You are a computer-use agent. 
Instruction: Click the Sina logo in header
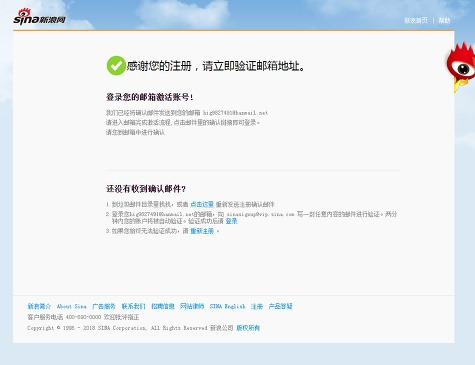point(39,17)
